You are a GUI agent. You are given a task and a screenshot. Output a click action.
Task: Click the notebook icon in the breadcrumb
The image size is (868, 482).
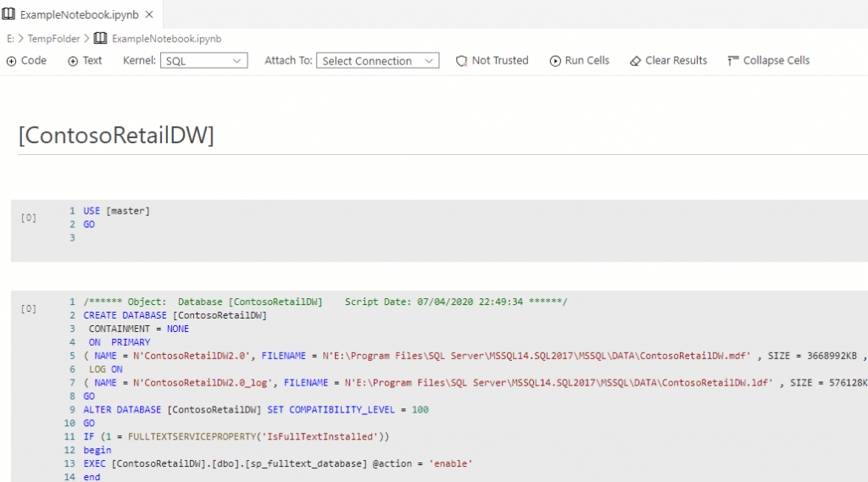click(x=100, y=38)
